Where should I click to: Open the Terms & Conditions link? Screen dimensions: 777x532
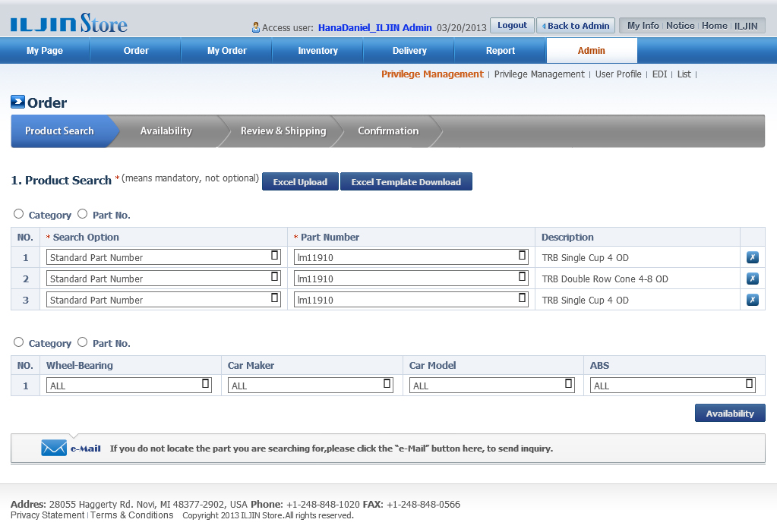(132, 515)
